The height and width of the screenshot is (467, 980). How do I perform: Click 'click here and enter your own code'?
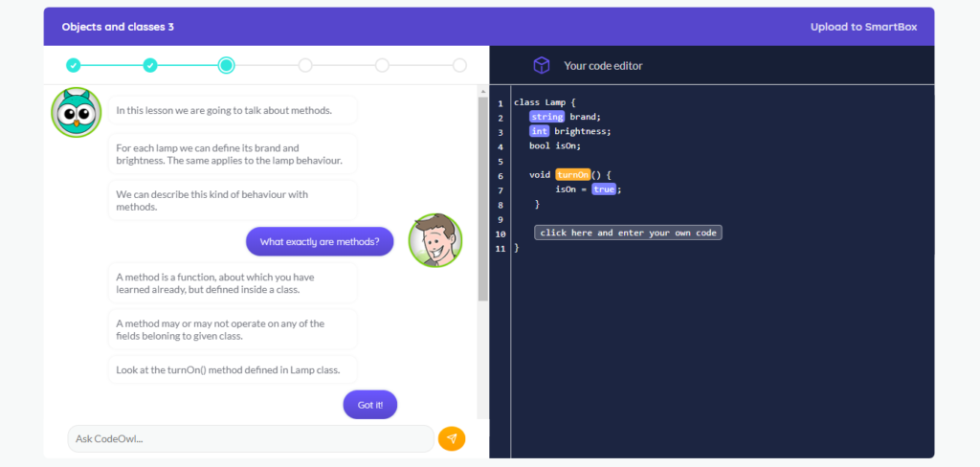point(628,233)
